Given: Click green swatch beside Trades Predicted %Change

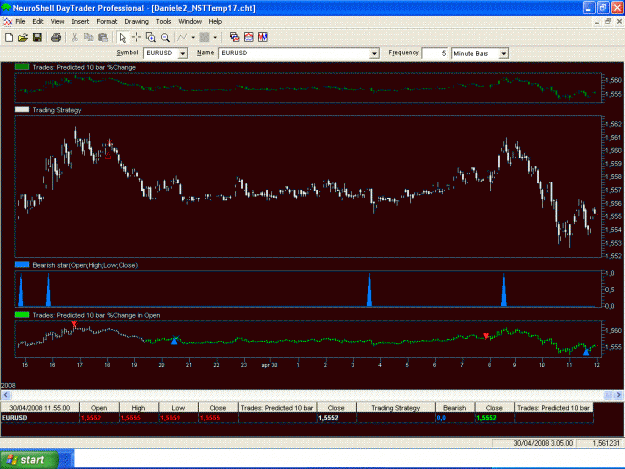Looking at the screenshot, I should (x=22, y=67).
